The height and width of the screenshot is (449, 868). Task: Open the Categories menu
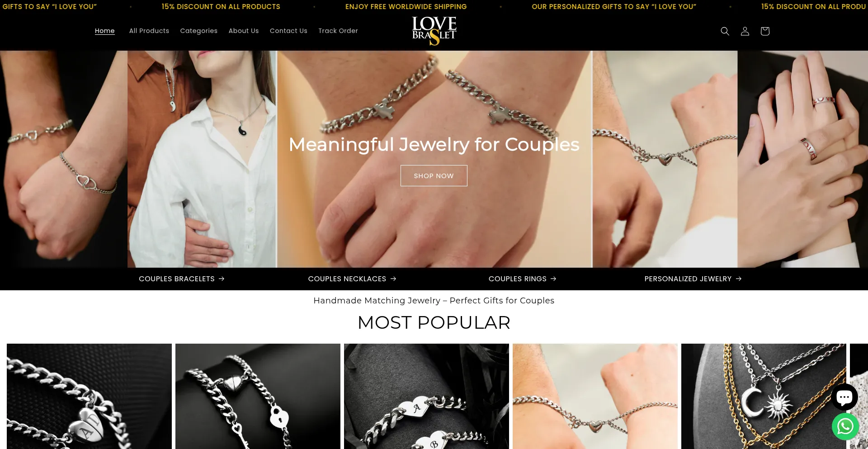(x=199, y=31)
